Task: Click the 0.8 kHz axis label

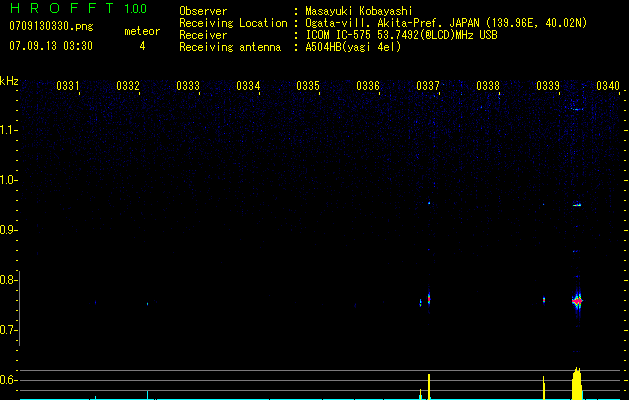Action: [x=8, y=280]
